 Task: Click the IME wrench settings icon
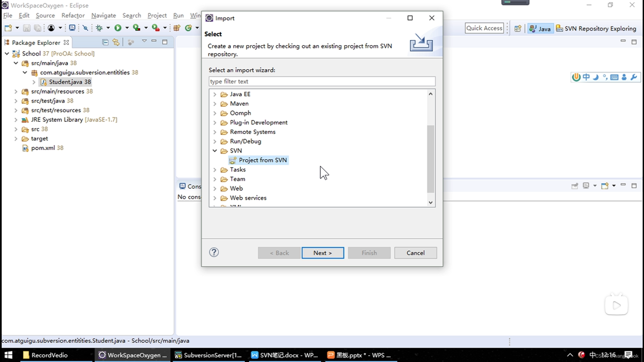tap(634, 77)
